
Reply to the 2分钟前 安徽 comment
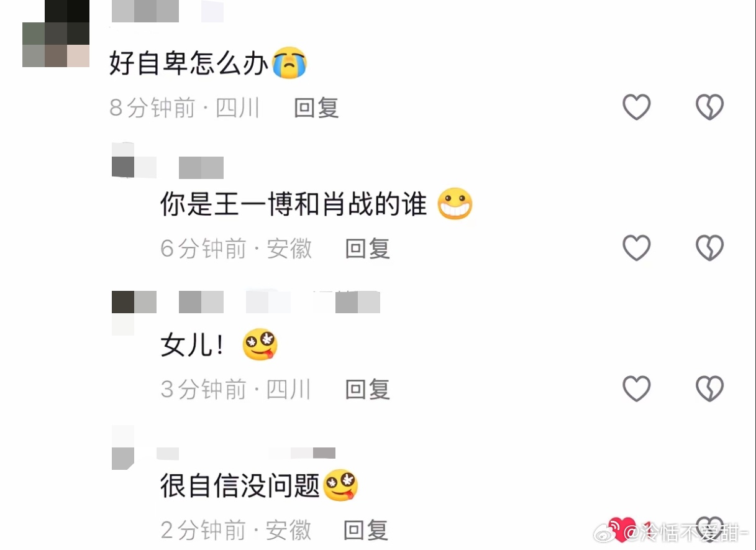(x=367, y=530)
